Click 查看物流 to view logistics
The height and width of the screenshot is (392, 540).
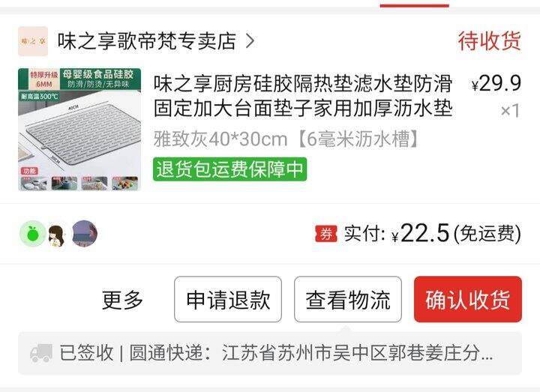(x=348, y=299)
